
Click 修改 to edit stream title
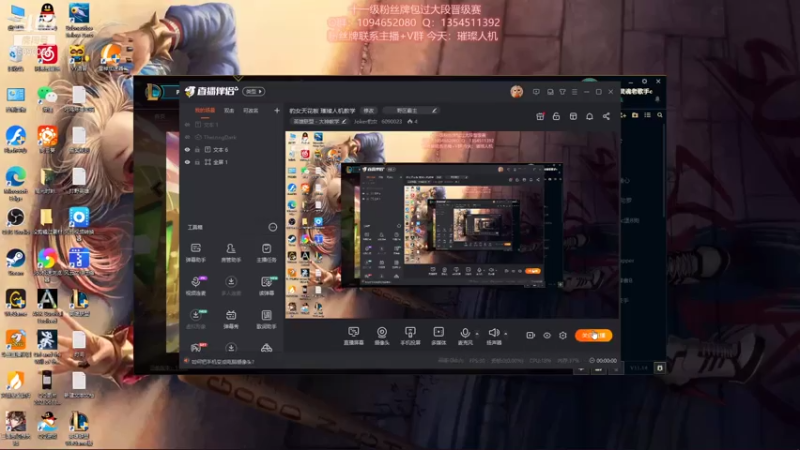click(368, 110)
